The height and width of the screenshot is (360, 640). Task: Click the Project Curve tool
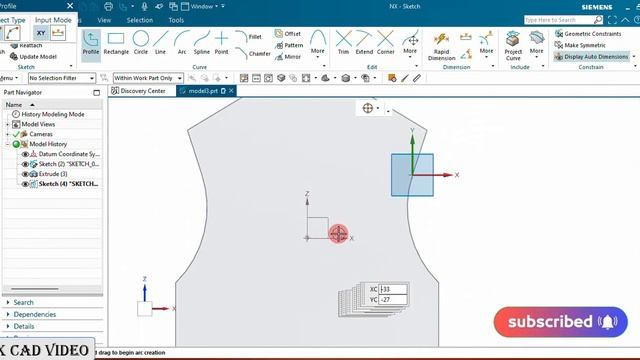point(513,46)
